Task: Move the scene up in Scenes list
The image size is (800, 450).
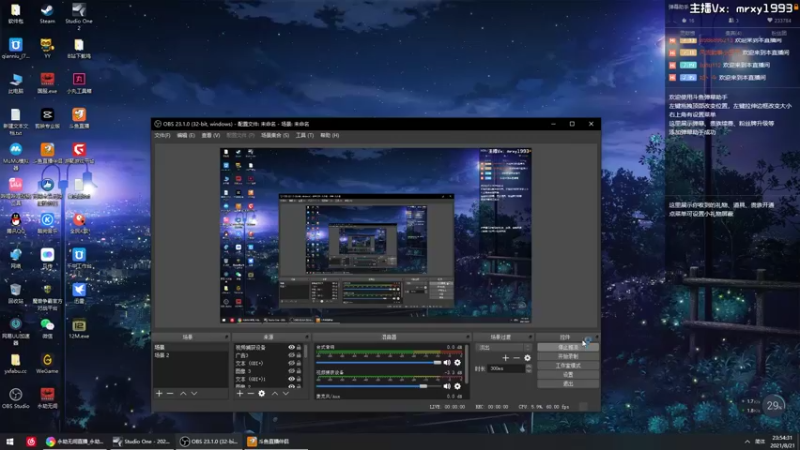Action: [x=183, y=393]
